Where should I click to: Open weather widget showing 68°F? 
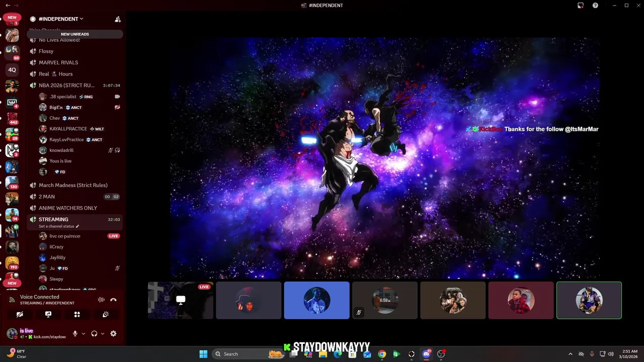(16, 354)
